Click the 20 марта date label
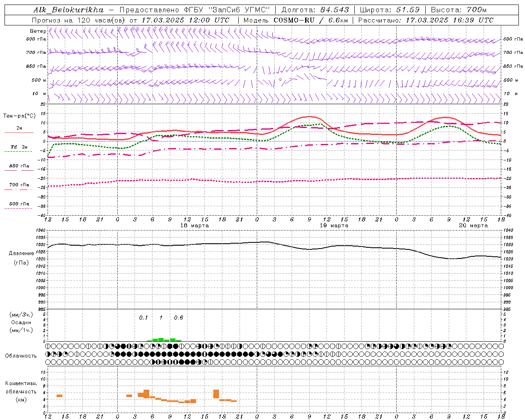 pyautogui.click(x=473, y=226)
